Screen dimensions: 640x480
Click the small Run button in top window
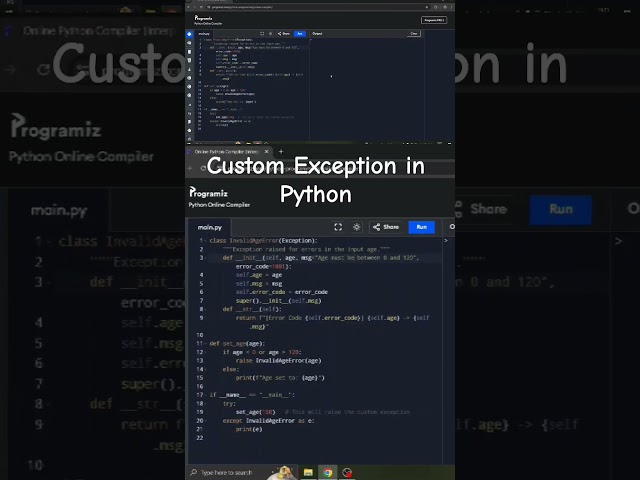point(300,33)
